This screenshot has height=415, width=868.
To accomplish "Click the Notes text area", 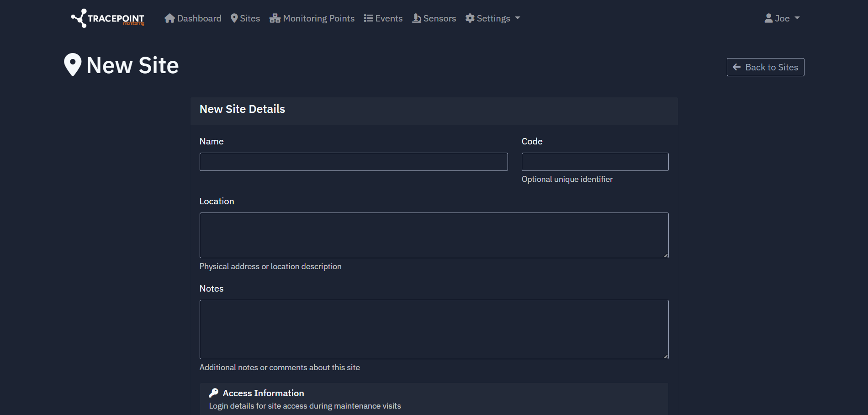I will coord(434,329).
